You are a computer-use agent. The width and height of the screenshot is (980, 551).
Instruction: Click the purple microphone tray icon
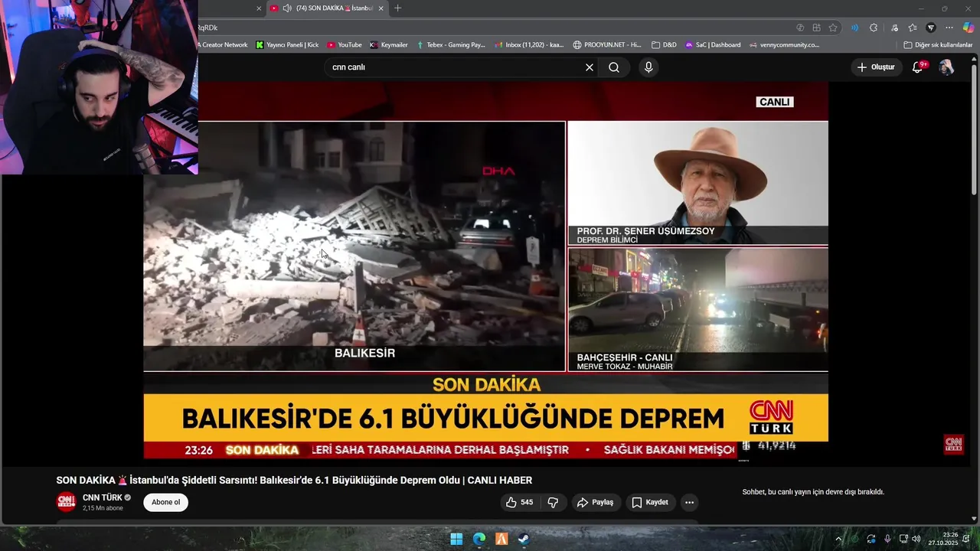(x=887, y=539)
